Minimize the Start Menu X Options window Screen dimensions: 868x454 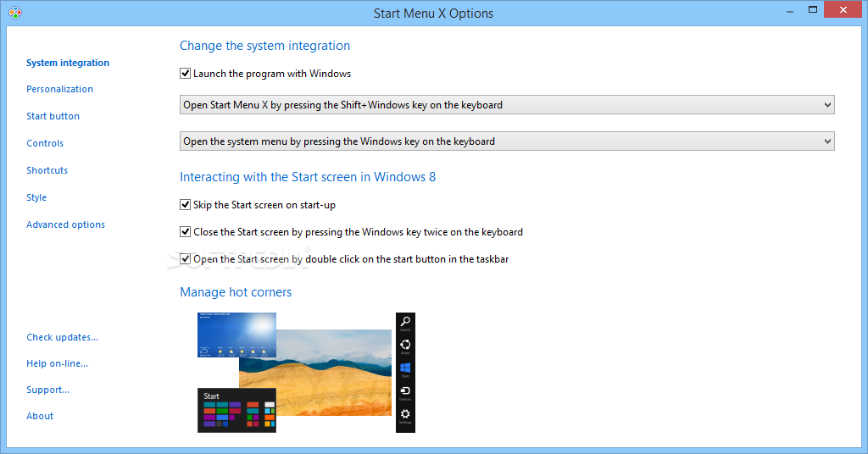tap(790, 10)
